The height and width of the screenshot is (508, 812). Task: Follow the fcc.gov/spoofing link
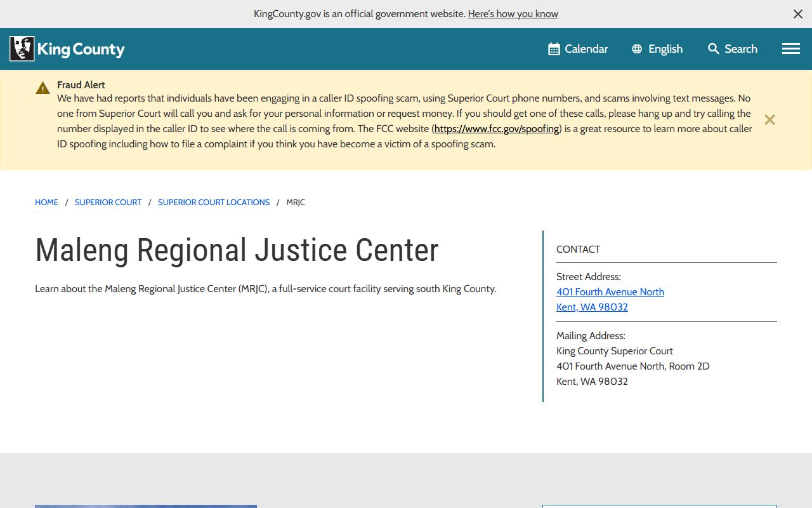497,129
